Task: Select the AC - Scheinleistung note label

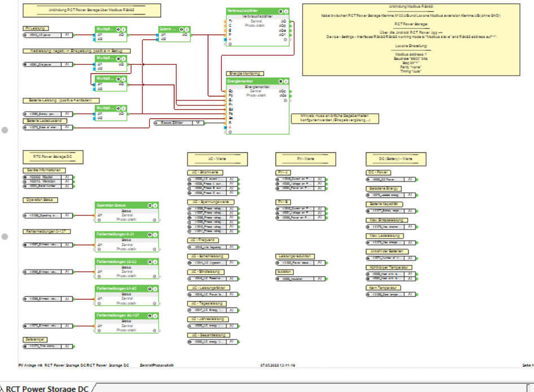Action: [208, 256]
